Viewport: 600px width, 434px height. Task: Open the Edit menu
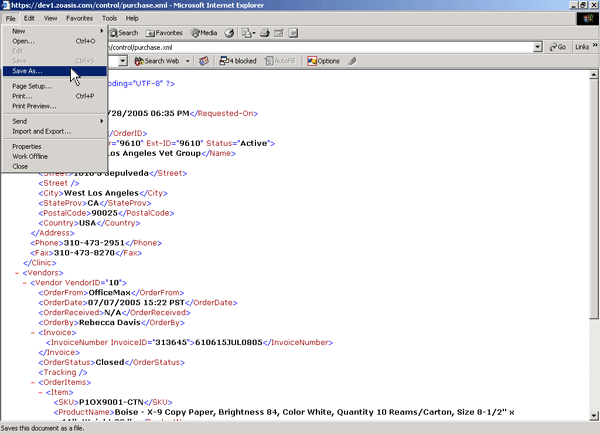pos(29,18)
